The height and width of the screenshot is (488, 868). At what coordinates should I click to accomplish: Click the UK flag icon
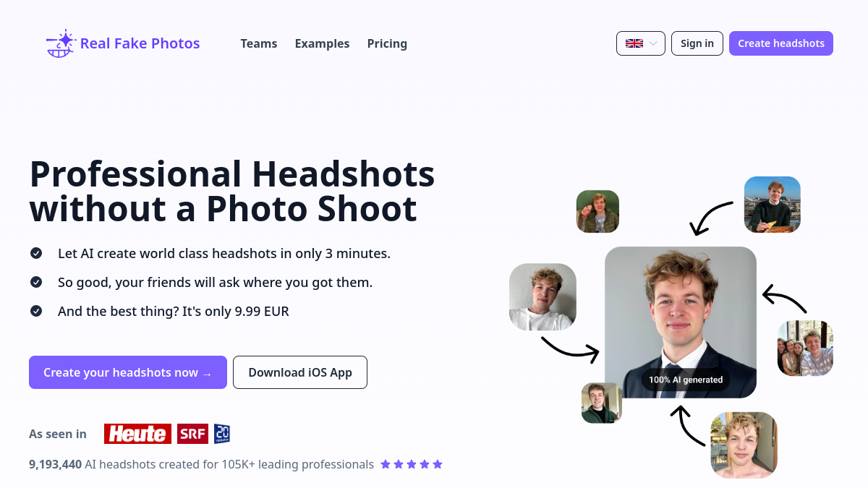tap(634, 43)
